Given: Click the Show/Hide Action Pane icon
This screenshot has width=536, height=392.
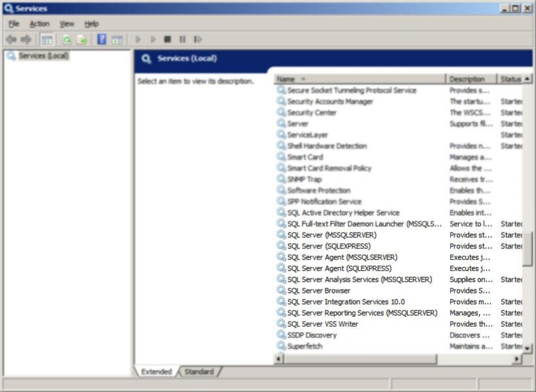Looking at the screenshot, I should 117,40.
